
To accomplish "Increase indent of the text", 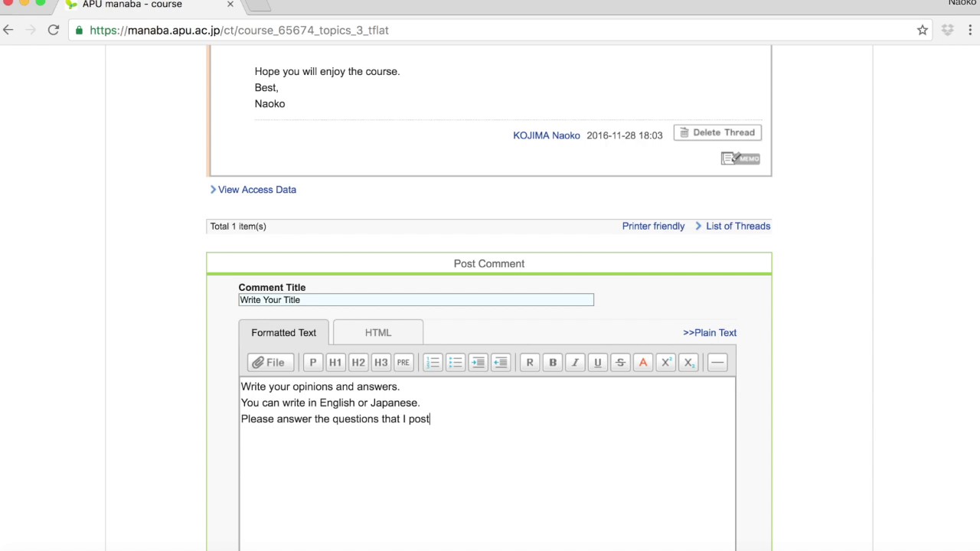I will pos(478,363).
